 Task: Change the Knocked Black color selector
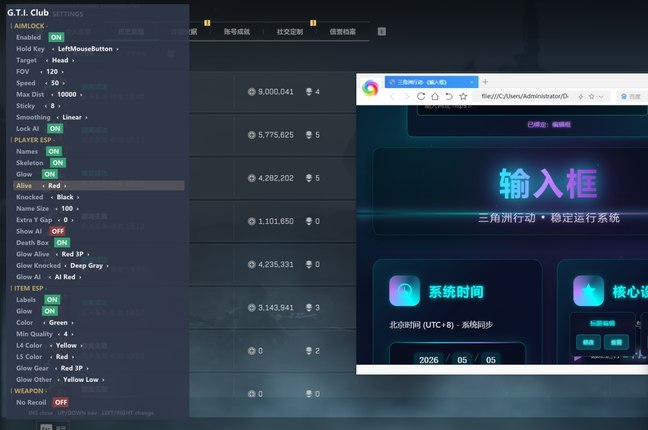[x=65, y=197]
